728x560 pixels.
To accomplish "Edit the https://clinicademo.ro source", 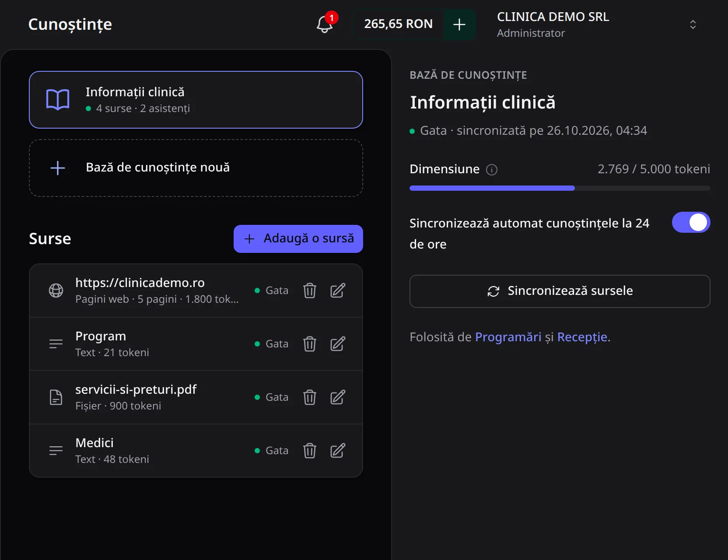I will pyautogui.click(x=338, y=290).
